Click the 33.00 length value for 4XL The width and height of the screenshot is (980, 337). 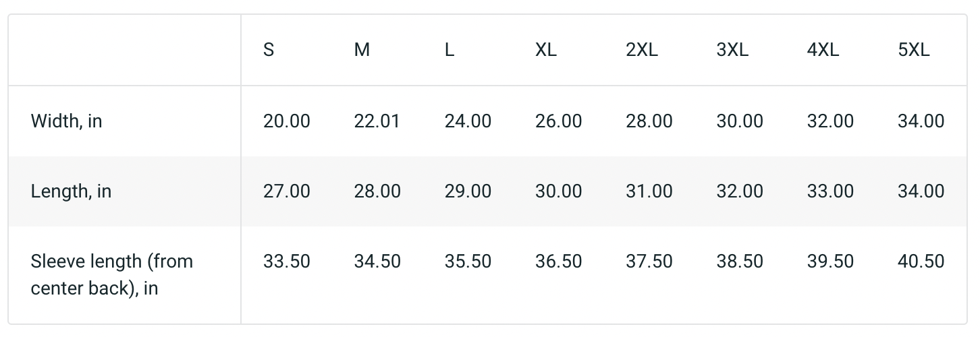point(830,191)
